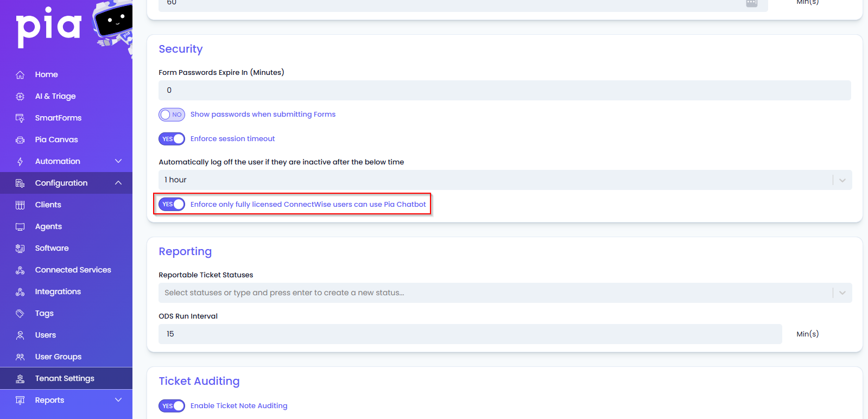Click the Clients icon in sidebar
The image size is (868, 419).
20,205
